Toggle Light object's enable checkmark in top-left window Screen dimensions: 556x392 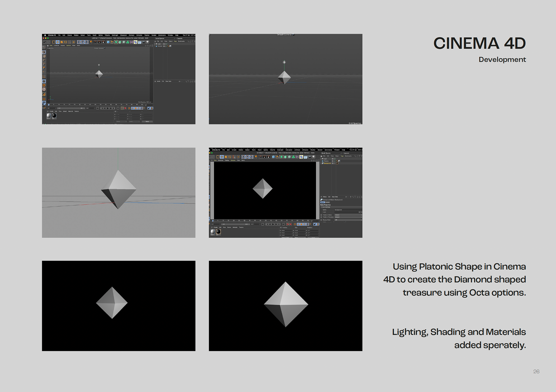167,44
